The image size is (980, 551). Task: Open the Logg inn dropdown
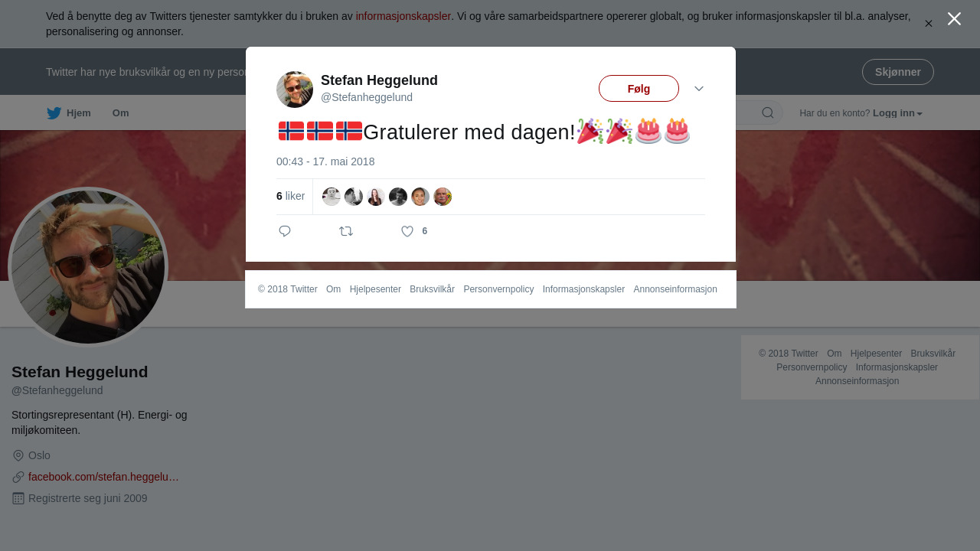897,113
